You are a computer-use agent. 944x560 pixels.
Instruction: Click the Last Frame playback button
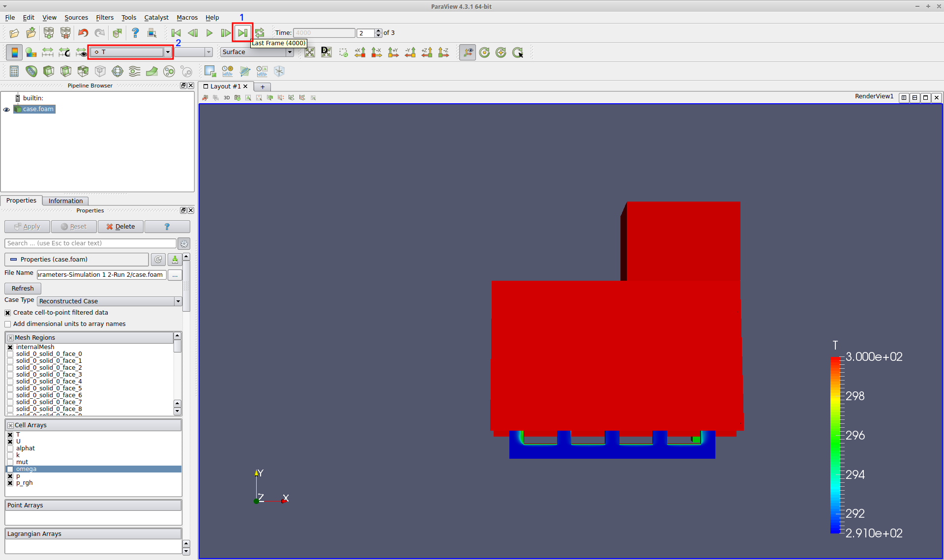click(x=242, y=33)
